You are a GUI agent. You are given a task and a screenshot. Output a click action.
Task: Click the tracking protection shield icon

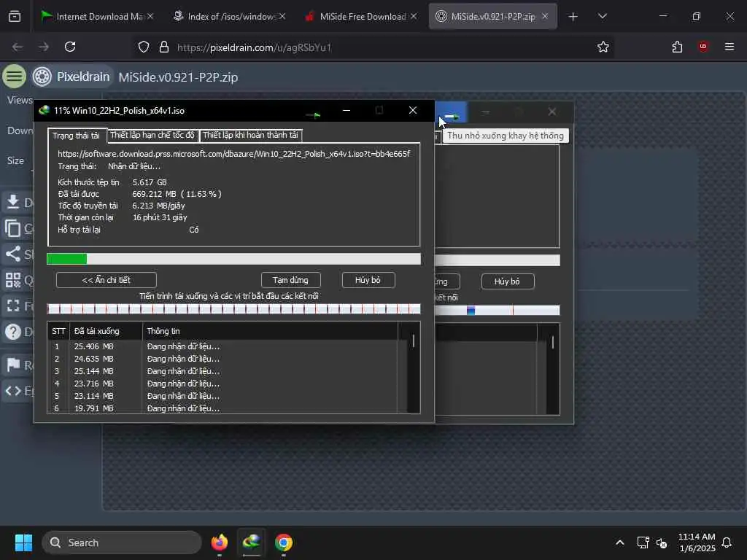pyautogui.click(x=144, y=47)
